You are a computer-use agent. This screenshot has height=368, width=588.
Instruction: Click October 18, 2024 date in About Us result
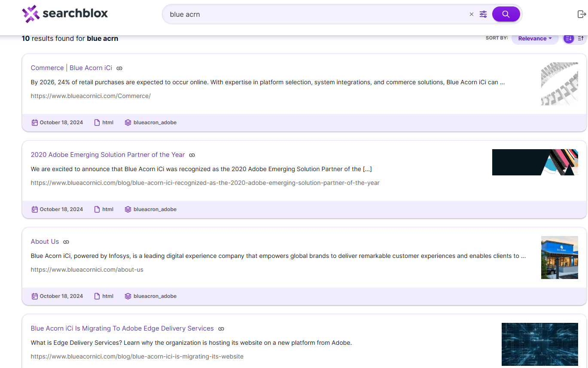(x=61, y=296)
